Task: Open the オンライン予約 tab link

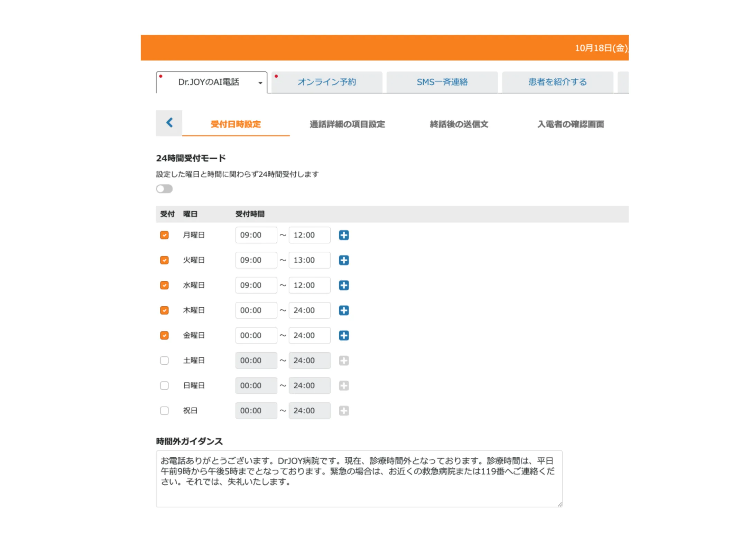Action: coord(327,82)
